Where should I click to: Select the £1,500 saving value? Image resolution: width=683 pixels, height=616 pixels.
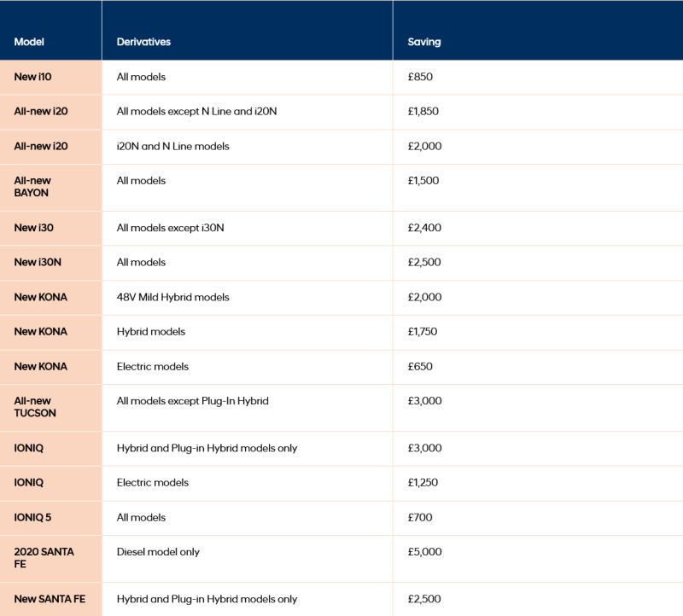(x=423, y=181)
